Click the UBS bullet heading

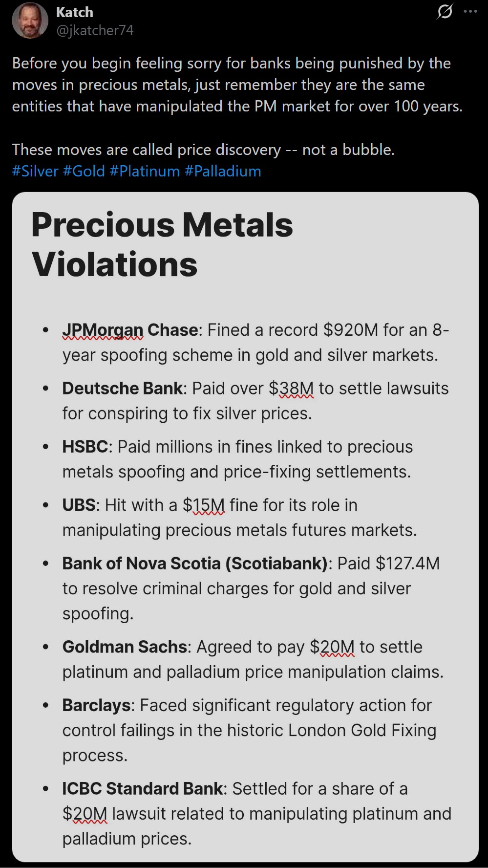coord(78,505)
